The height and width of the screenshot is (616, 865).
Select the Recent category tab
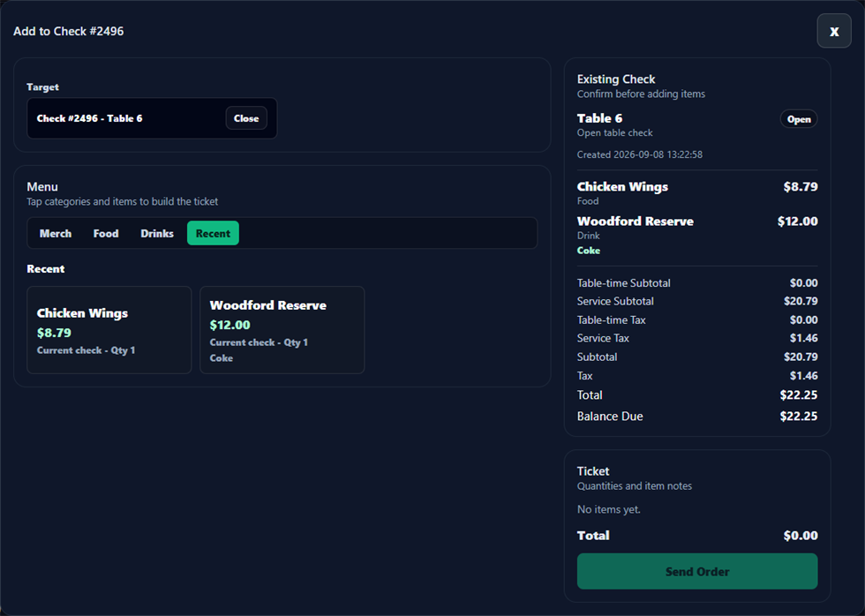point(213,233)
